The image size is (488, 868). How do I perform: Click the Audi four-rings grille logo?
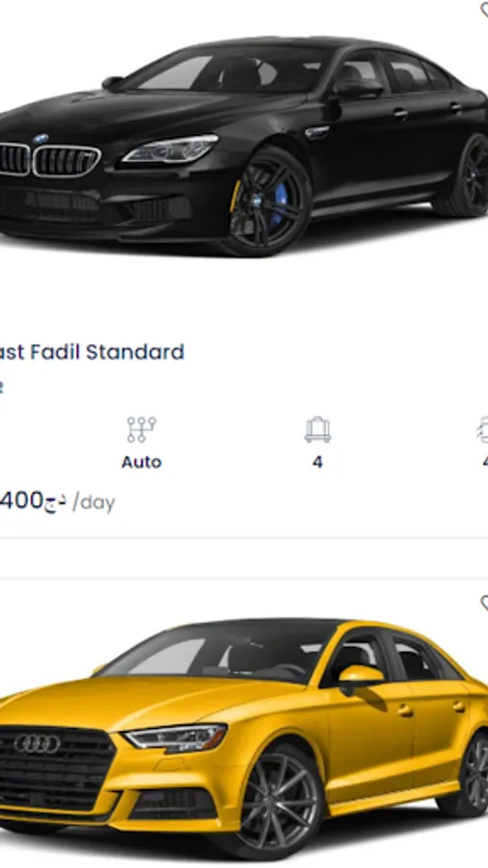pos(37,744)
